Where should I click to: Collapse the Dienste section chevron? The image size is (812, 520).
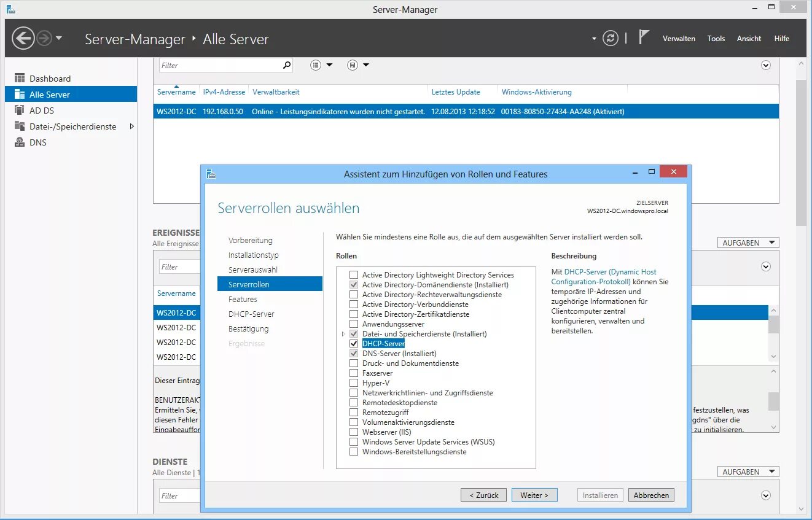click(x=766, y=495)
